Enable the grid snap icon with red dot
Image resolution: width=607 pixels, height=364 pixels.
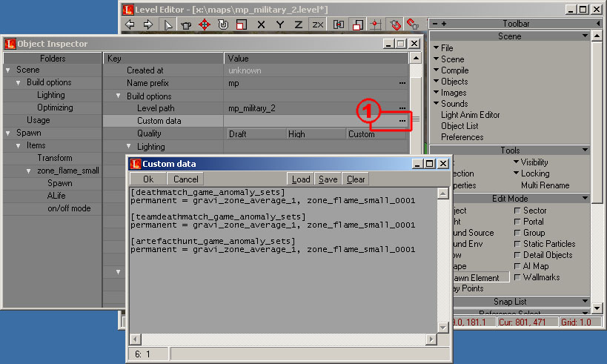click(376, 24)
